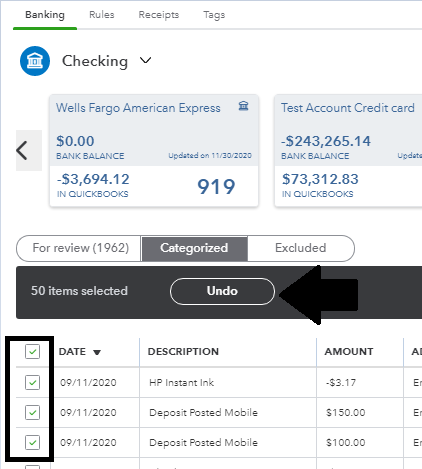Click the -$3.17 amount cell
Image resolution: width=422 pixels, height=469 pixels.
[341, 382]
